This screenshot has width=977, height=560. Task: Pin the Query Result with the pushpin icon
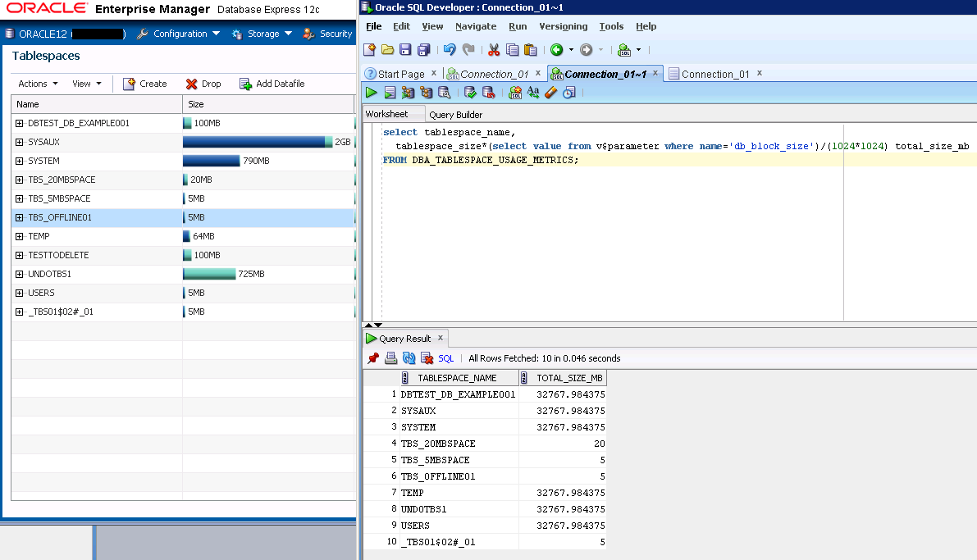tap(373, 358)
